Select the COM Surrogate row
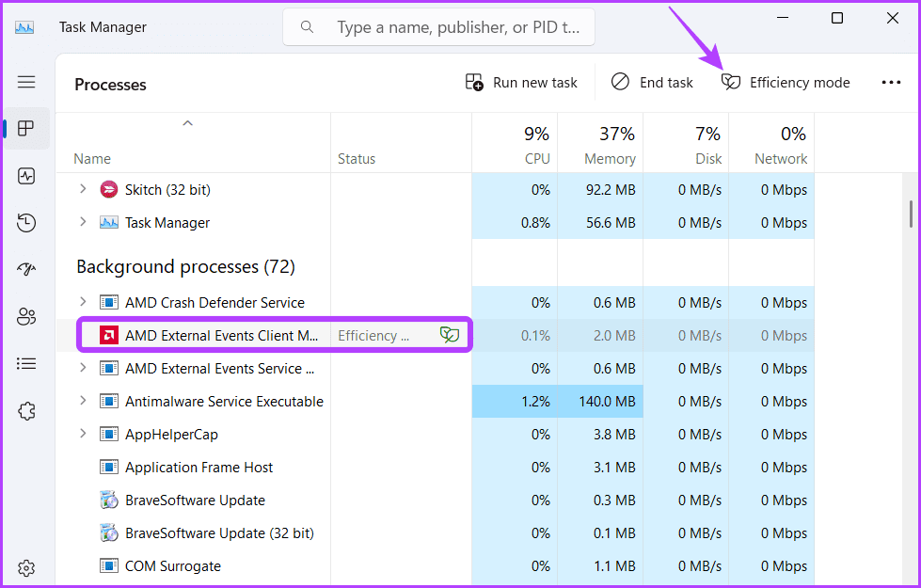The image size is (921, 588). click(436, 565)
